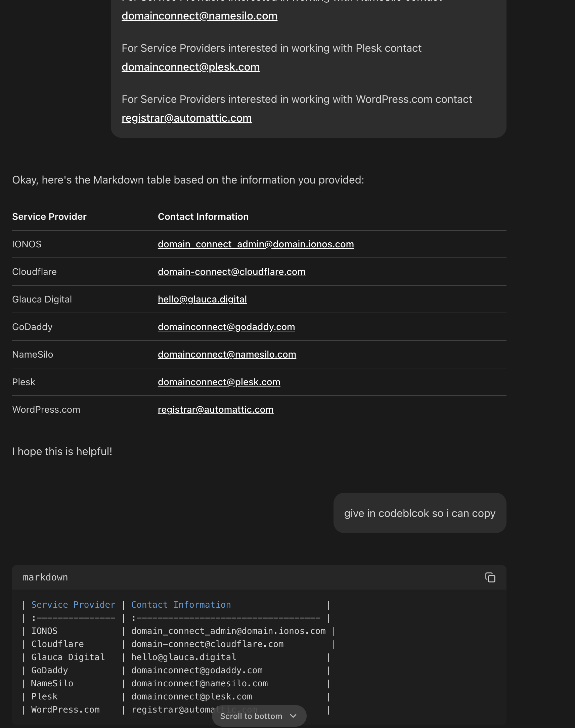Click the NameSilo email link in the table
575x728 pixels.
coord(227,355)
